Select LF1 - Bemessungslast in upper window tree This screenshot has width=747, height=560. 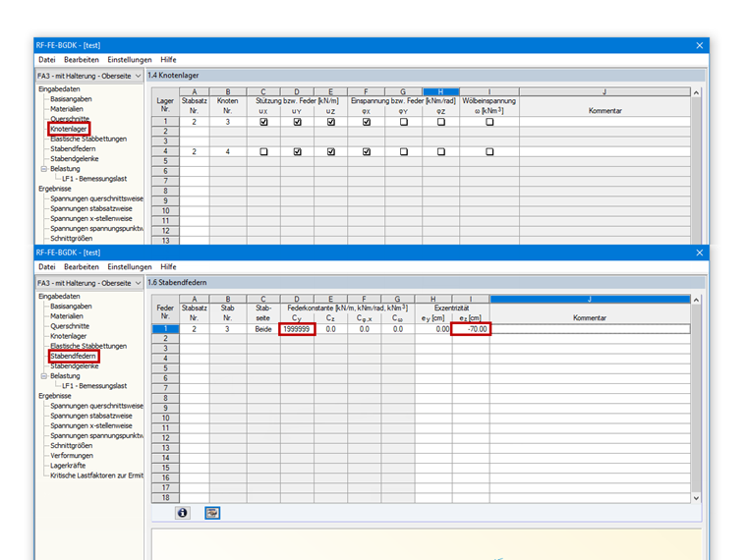[x=94, y=179]
